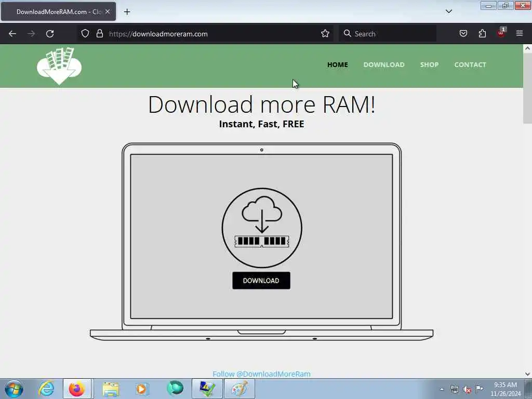The height and width of the screenshot is (399, 532).
Task: Follow the @DownloadMoreRam link
Action: click(x=261, y=374)
